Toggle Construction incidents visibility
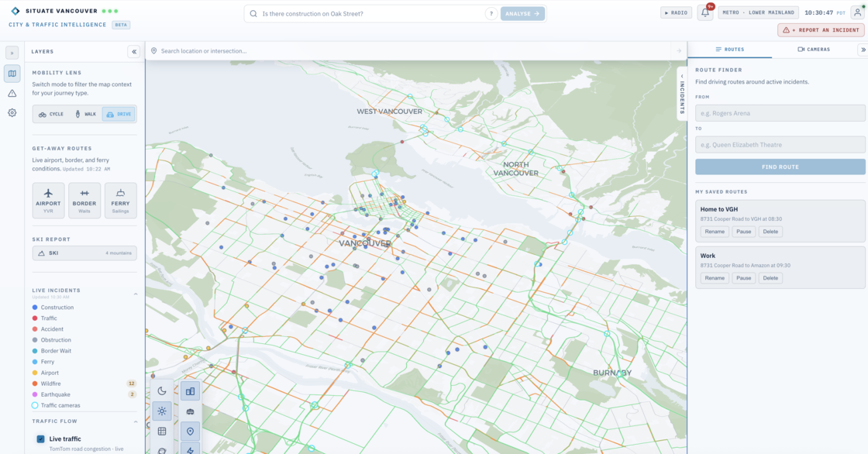868x454 pixels. coord(53,308)
